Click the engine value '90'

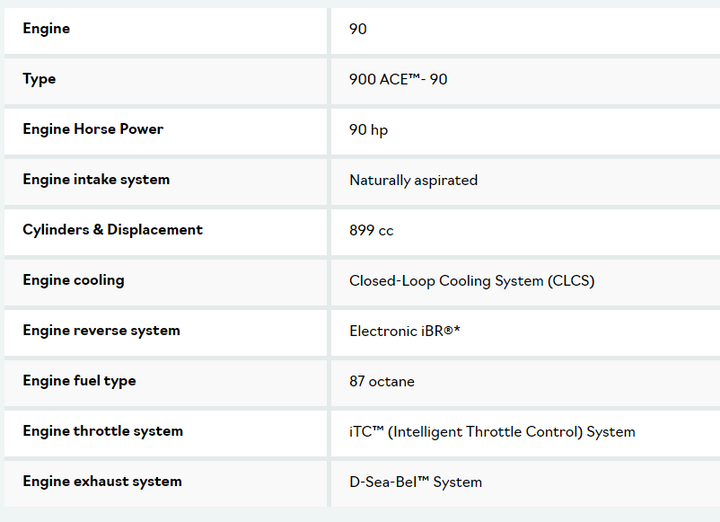358,29
